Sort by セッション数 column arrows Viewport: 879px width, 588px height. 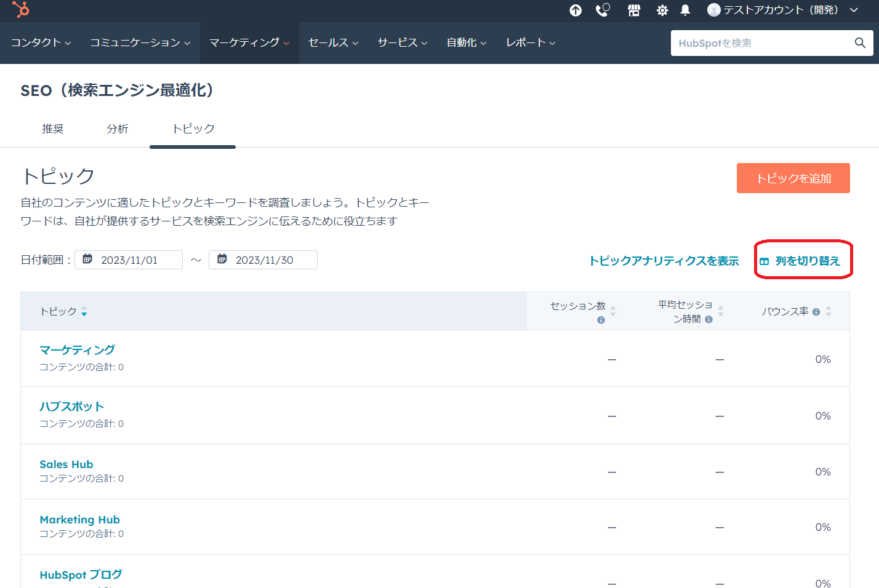(x=612, y=311)
